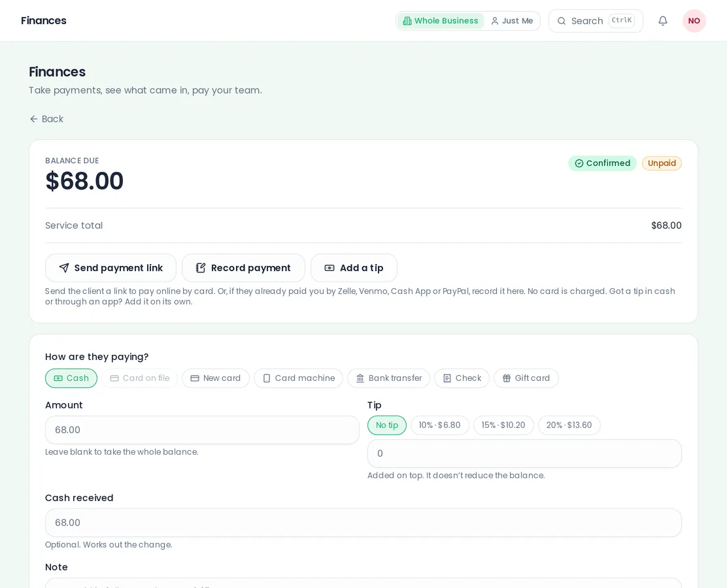Choose 20% · $13.60 tip
This screenshot has height=588, width=727.
click(569, 425)
